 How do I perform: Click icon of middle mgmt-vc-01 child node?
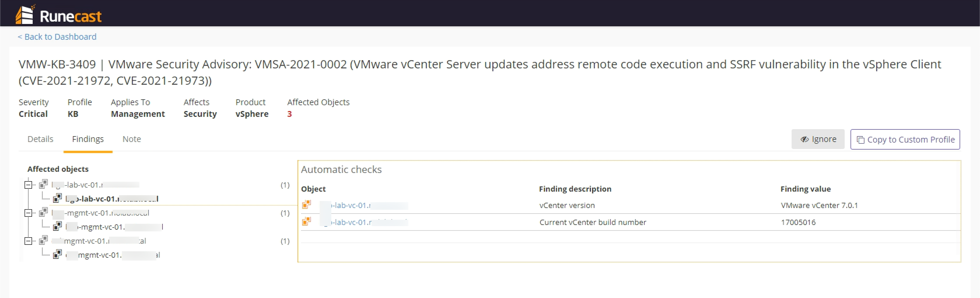[x=57, y=226]
